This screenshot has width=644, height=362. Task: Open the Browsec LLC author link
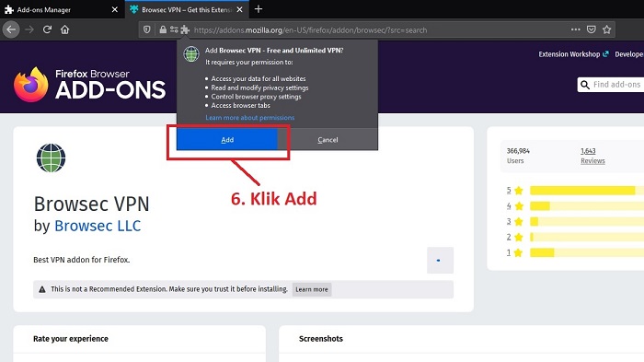[x=98, y=226]
